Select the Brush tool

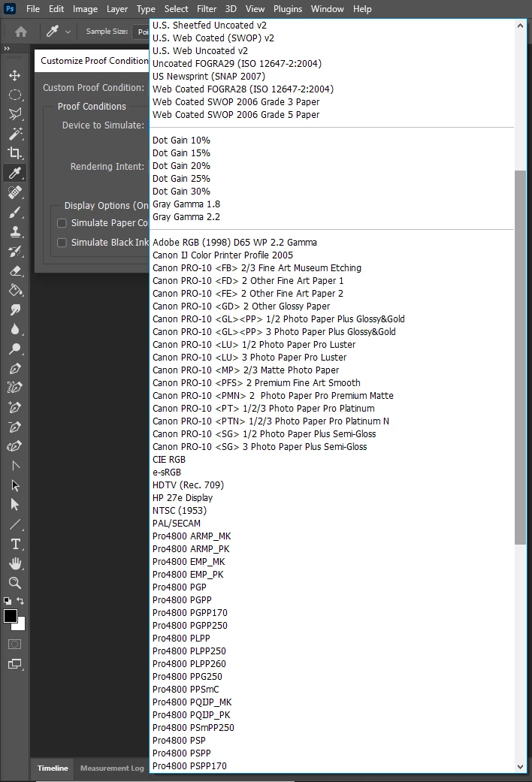pyautogui.click(x=15, y=212)
